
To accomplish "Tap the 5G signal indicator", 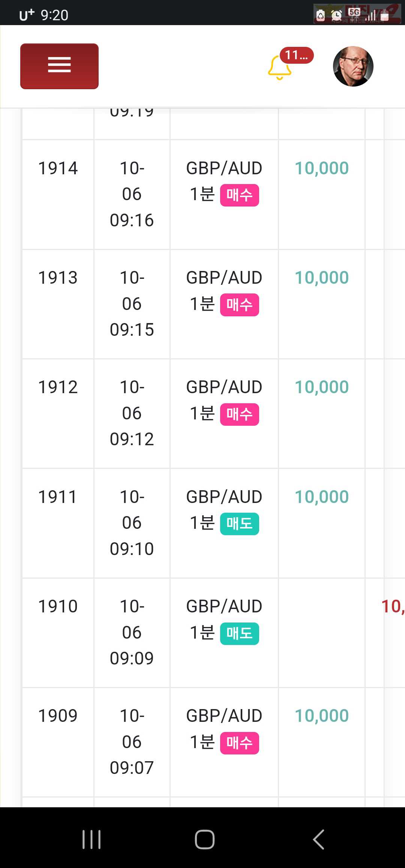I will pyautogui.click(x=354, y=12).
